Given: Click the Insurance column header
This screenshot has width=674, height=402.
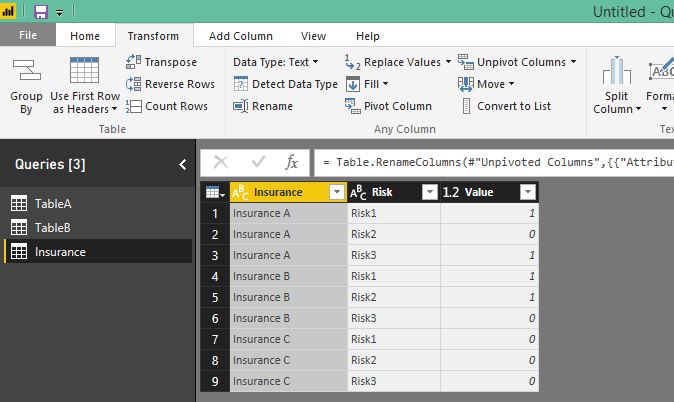Looking at the screenshot, I should (288, 192).
